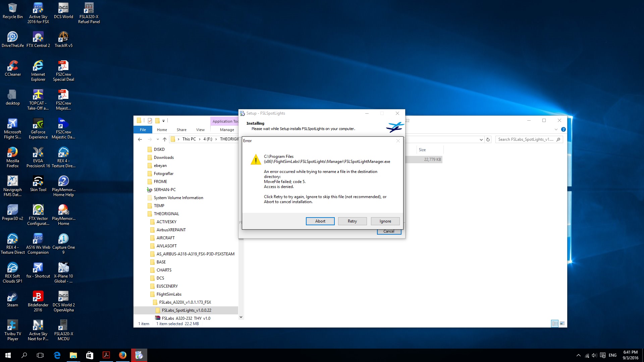
Task: Expand the THEORIGINAL folder tree item
Action: (x=145, y=214)
